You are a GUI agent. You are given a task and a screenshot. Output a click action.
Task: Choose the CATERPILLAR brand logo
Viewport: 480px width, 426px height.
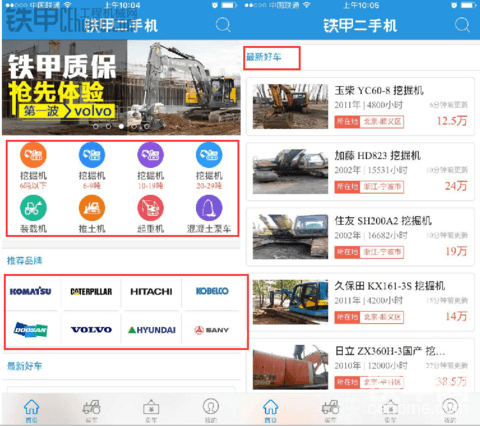(x=91, y=291)
